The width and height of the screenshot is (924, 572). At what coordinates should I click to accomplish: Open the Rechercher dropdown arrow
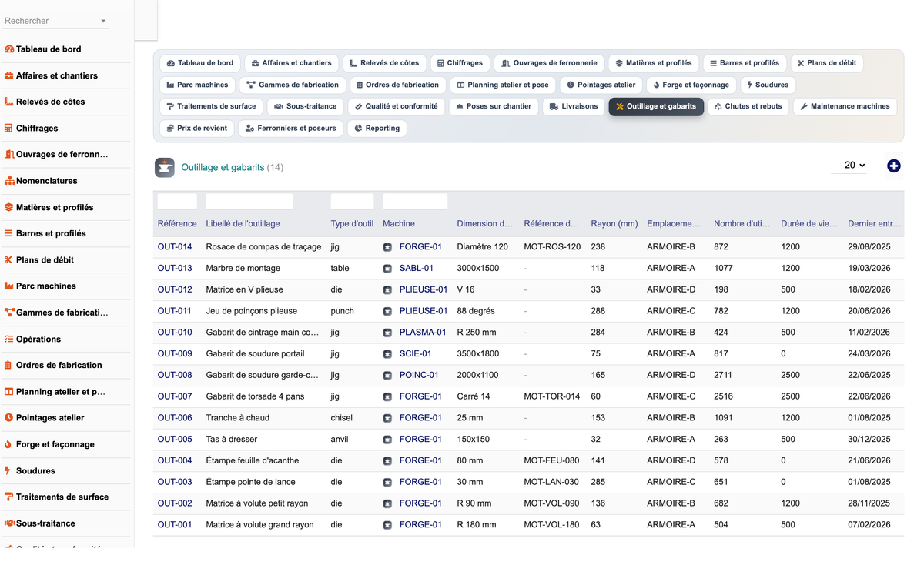[103, 22]
